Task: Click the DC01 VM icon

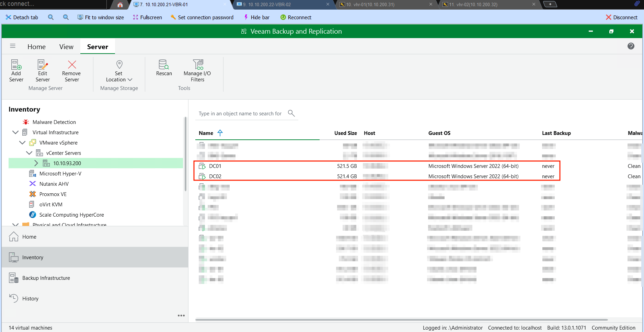Action: (202, 166)
